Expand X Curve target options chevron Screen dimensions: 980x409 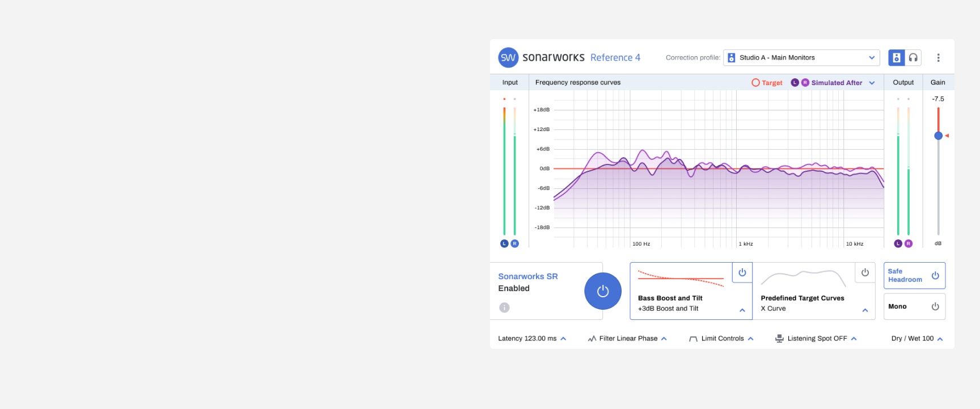click(x=865, y=310)
